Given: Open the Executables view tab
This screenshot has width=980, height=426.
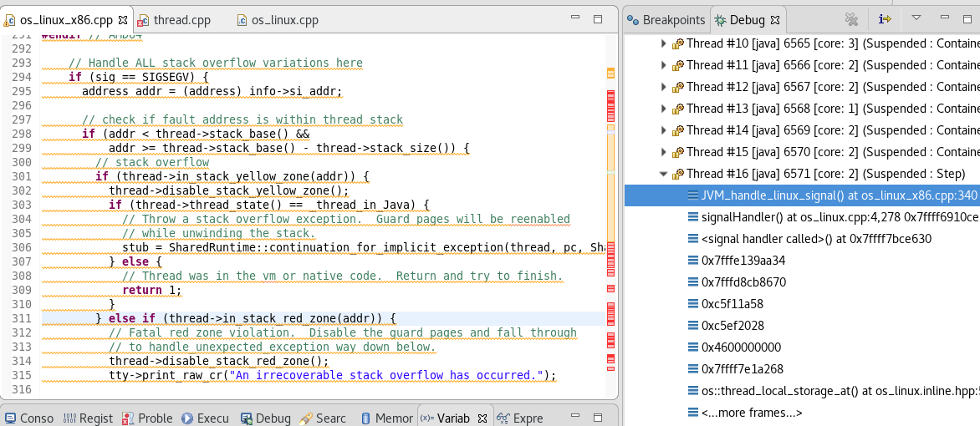Looking at the screenshot, I should (x=206, y=418).
